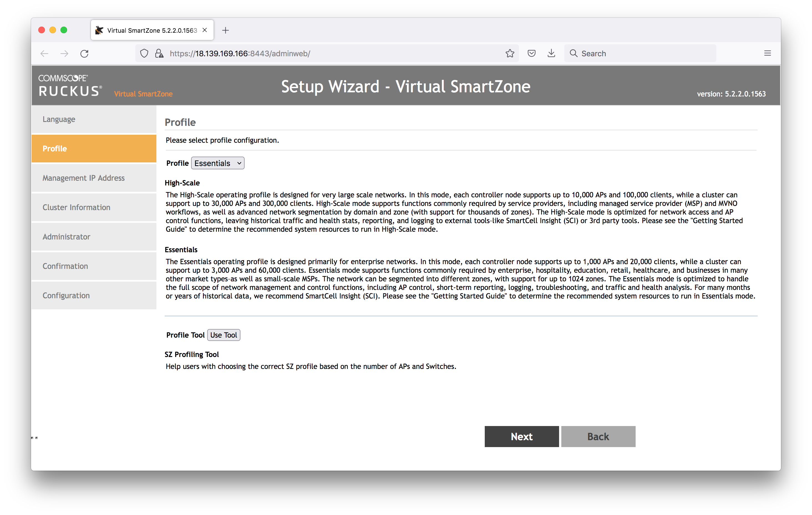This screenshot has width=812, height=515.
Task: Click the macOS green fullscreen button
Action: click(64, 30)
